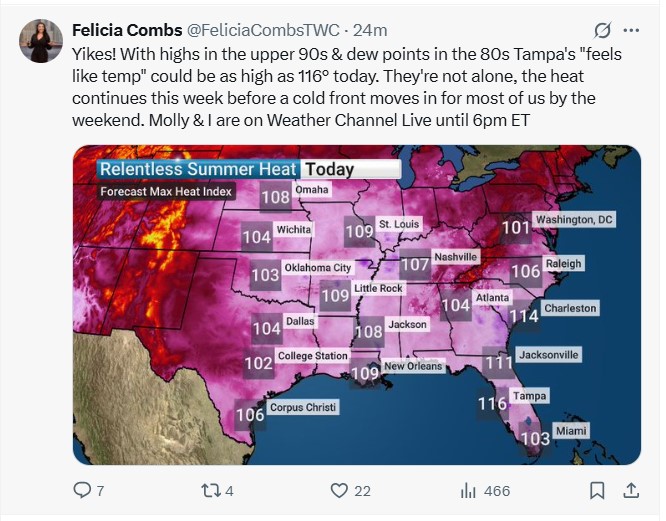
Task: Click the reply count 7
Action: coord(100,491)
